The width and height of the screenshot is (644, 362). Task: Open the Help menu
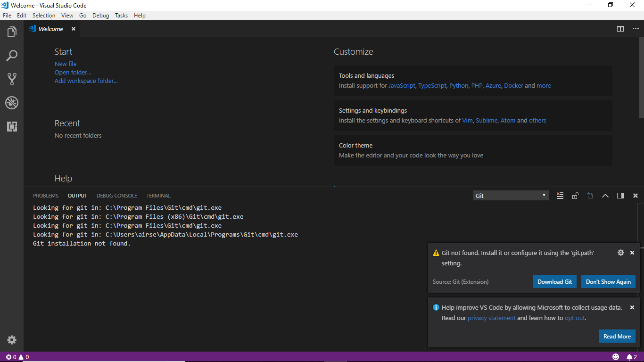click(140, 16)
